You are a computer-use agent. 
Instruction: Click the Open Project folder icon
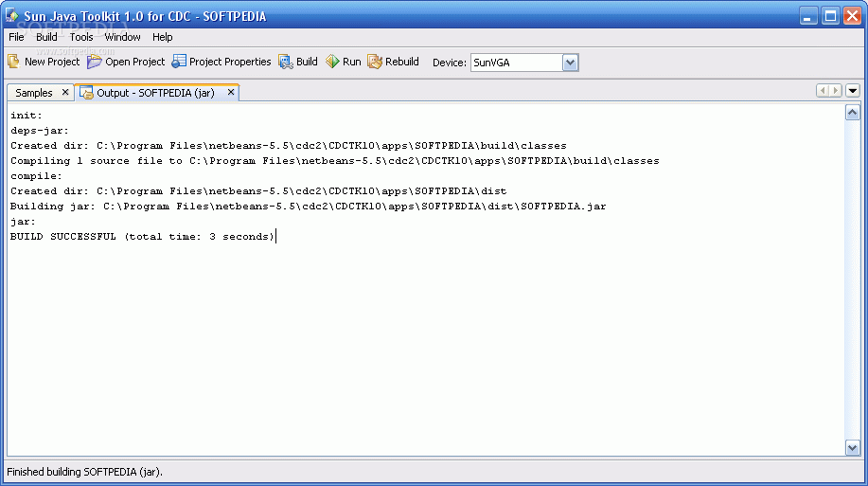coord(95,62)
